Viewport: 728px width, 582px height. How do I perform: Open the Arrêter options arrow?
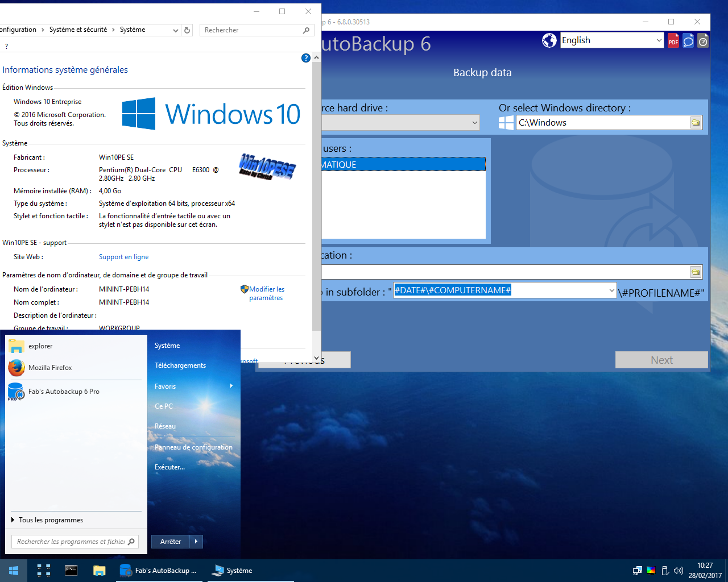[x=196, y=542]
